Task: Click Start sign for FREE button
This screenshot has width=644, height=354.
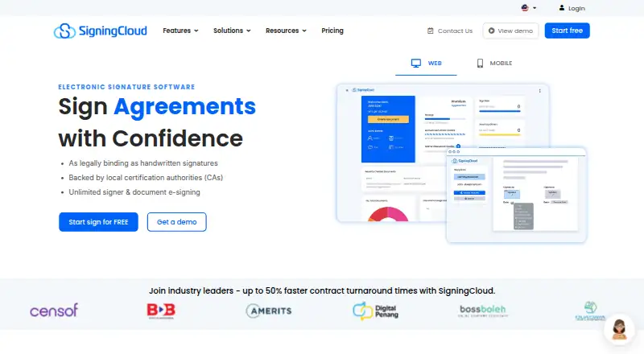Action: [98, 222]
